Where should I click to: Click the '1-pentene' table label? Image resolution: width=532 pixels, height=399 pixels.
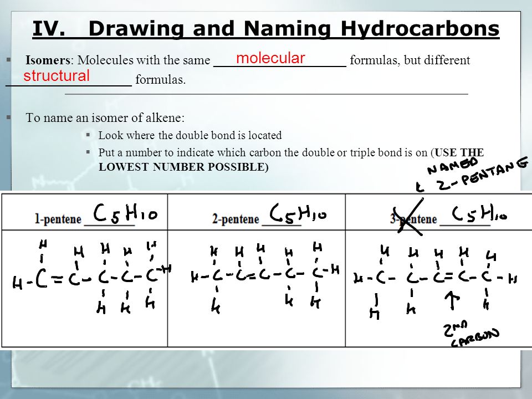(x=58, y=219)
